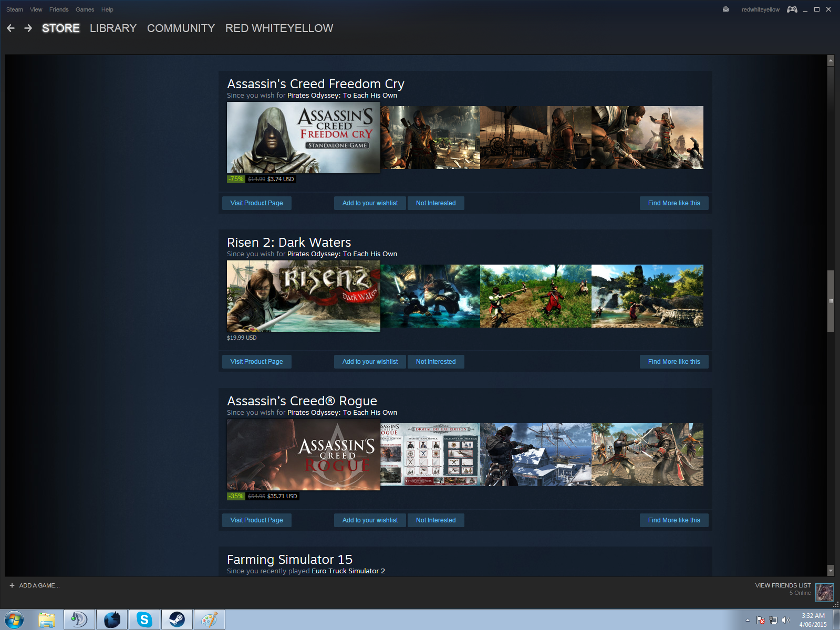
Task: Click Rogue discounted price $35.71
Action: pos(282,496)
